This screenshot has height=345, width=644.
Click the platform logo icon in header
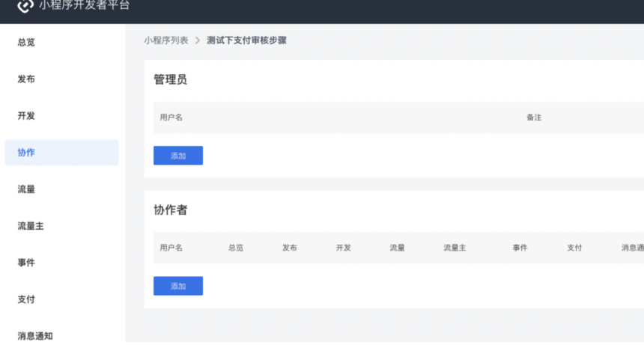click(25, 6)
